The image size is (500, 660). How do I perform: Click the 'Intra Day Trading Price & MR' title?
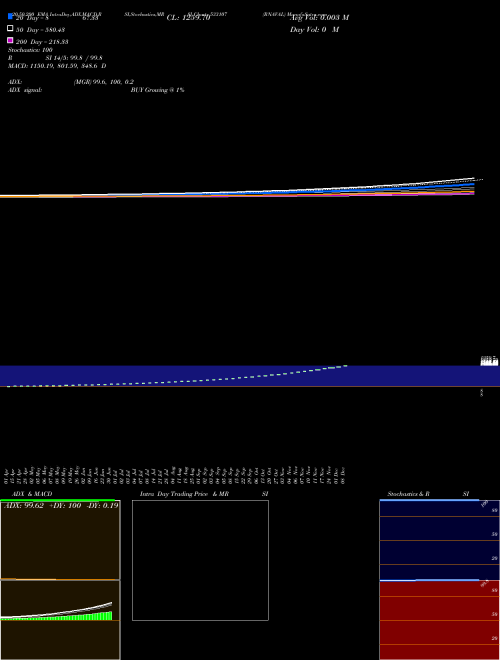[184, 494]
